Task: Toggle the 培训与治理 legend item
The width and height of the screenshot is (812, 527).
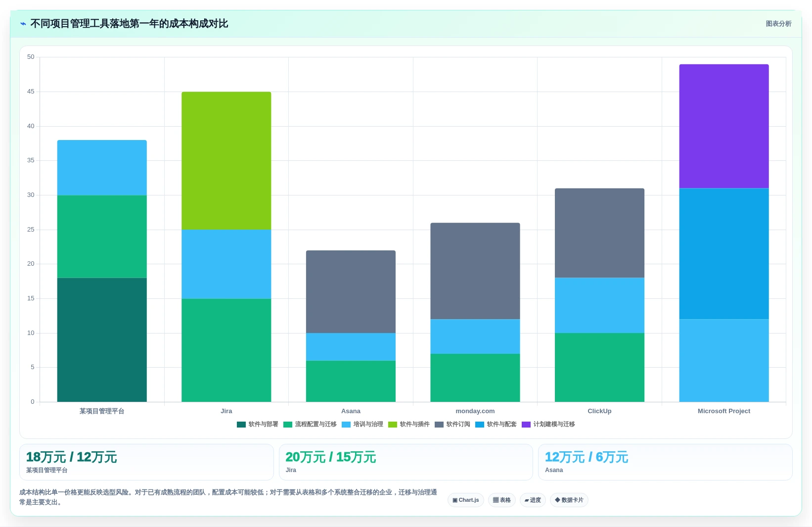Action: tap(362, 425)
